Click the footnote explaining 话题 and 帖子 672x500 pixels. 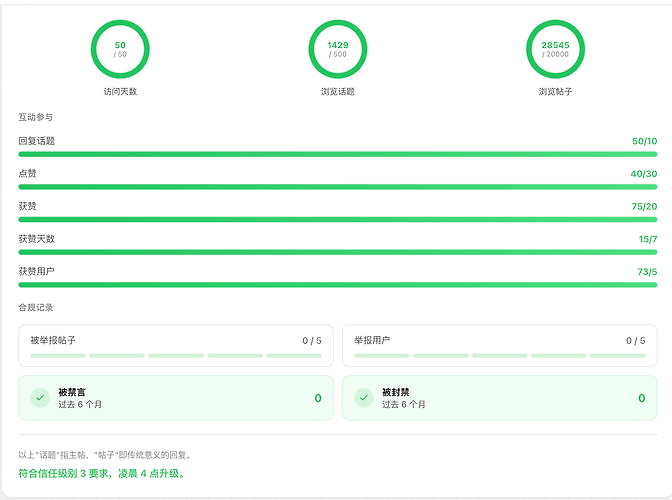pyautogui.click(x=105, y=455)
